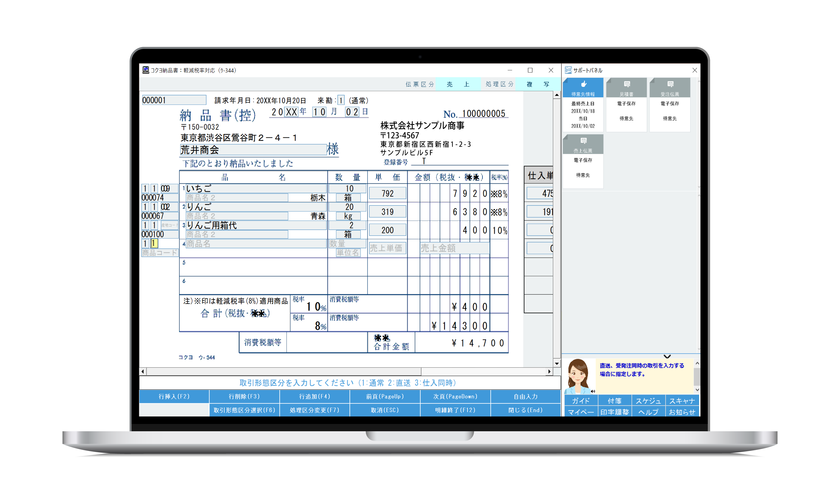Click the 自由入力 button

coord(526,396)
